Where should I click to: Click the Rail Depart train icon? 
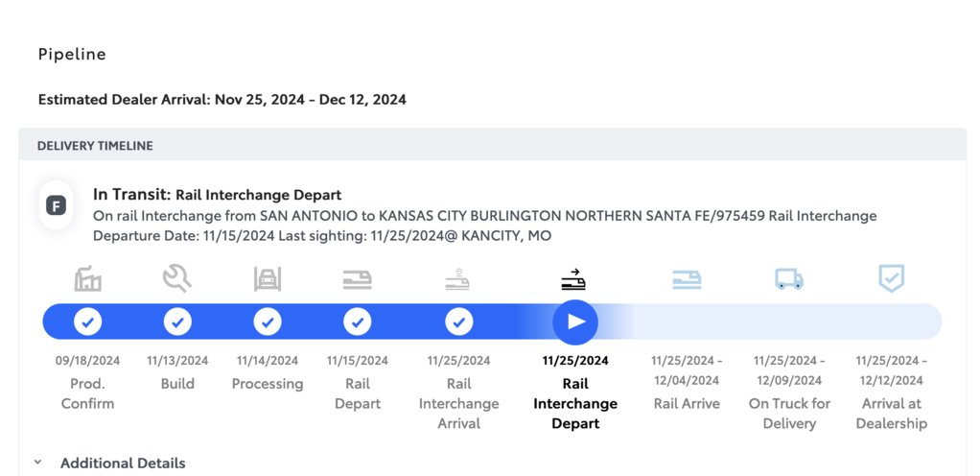tap(358, 279)
